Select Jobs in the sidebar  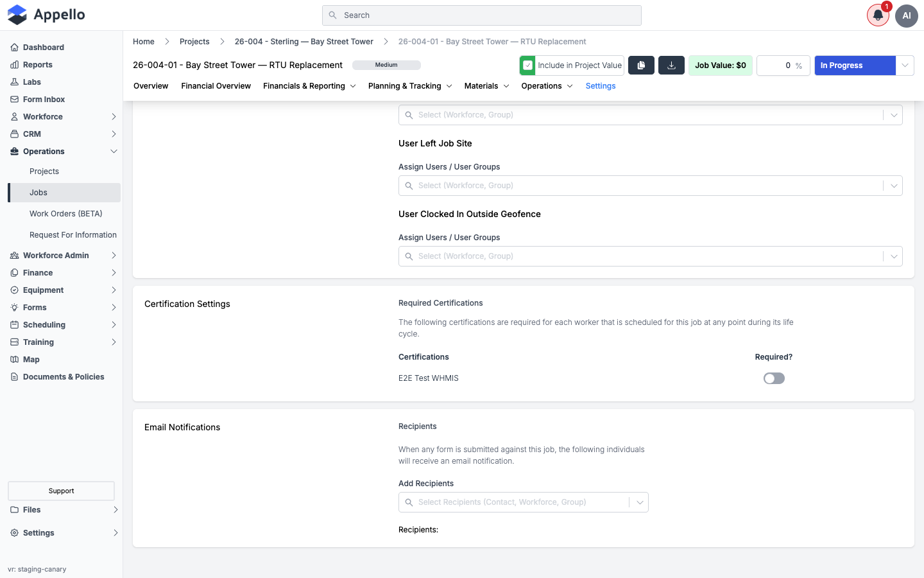64,193
